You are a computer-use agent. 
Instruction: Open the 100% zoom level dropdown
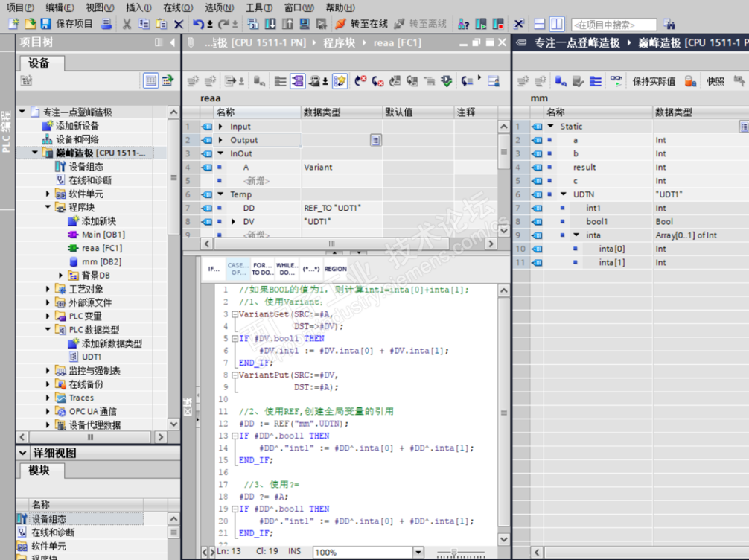(x=418, y=553)
